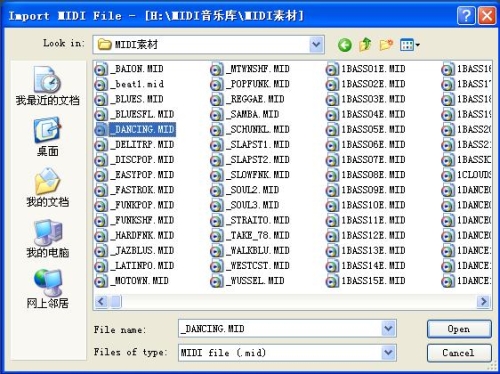Expand the Look in folder dropdown
500x374 pixels.
316,44
